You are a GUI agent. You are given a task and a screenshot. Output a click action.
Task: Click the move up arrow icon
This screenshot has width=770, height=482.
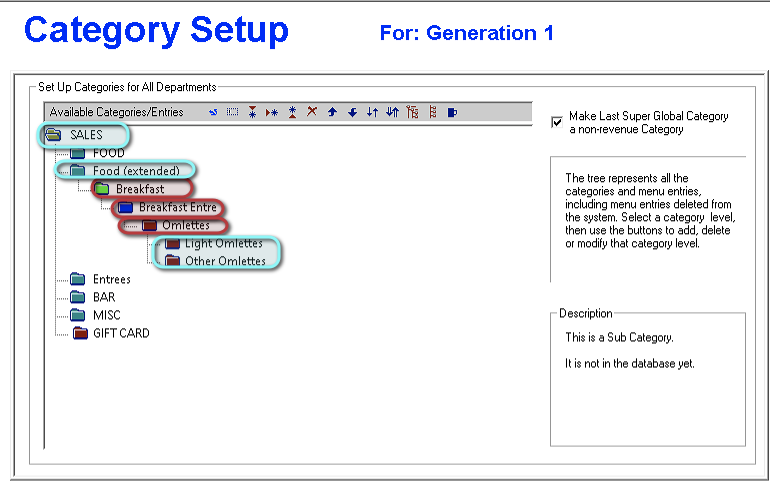coord(332,112)
